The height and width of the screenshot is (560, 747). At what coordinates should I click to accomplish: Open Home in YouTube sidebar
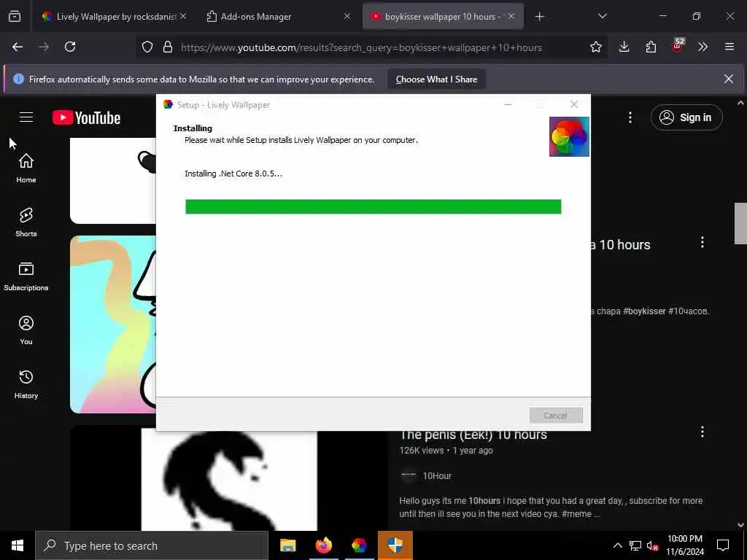click(26, 168)
